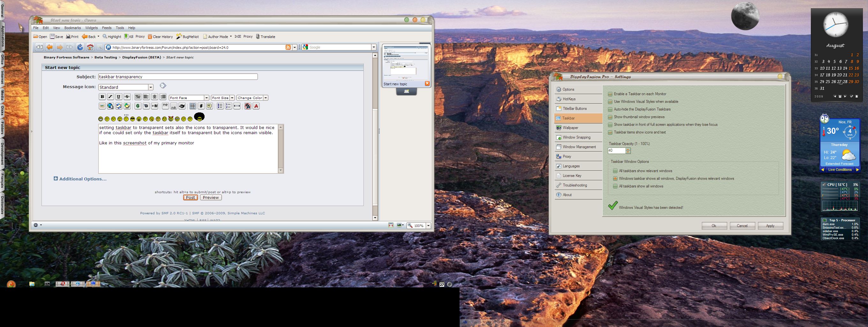Open the Google search engine dropdown arrow

(x=374, y=47)
